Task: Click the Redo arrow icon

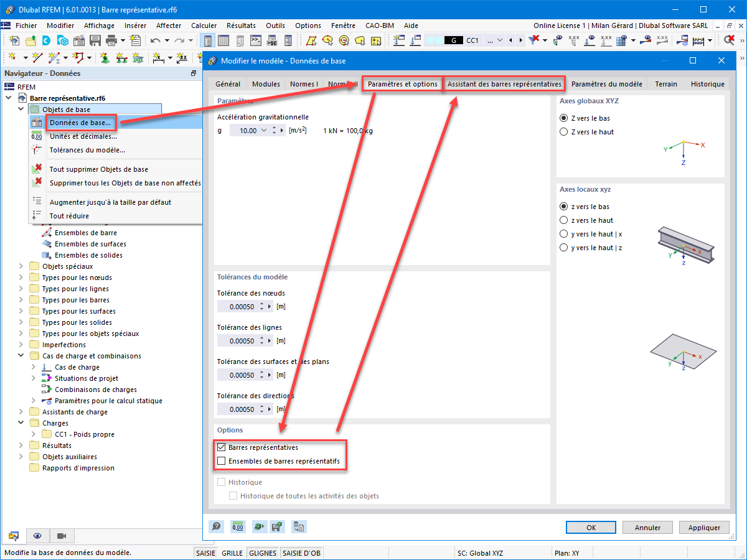Action: [x=179, y=40]
